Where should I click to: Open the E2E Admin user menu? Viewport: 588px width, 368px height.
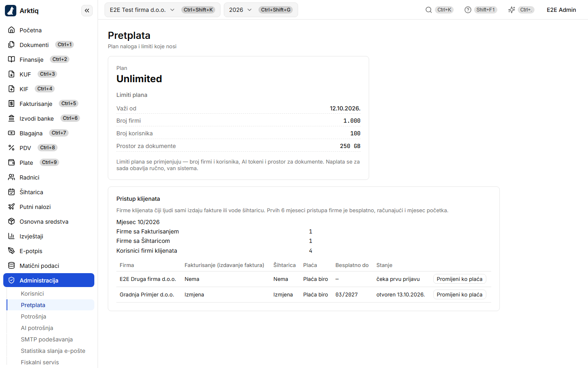pos(561,10)
